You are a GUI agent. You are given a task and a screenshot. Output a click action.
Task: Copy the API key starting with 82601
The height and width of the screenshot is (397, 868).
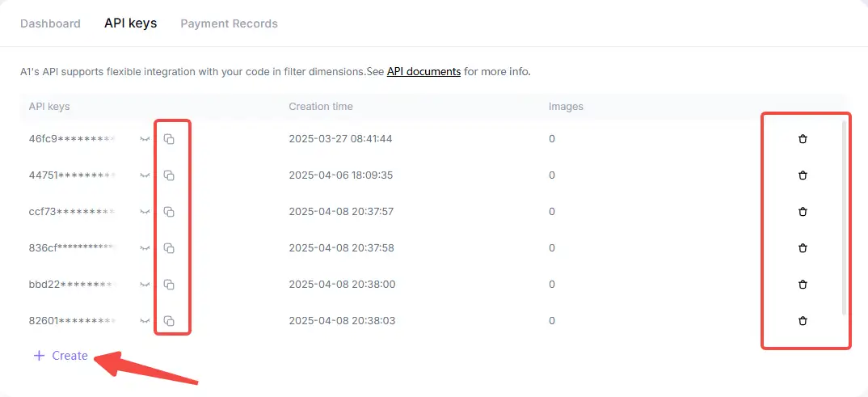(169, 321)
